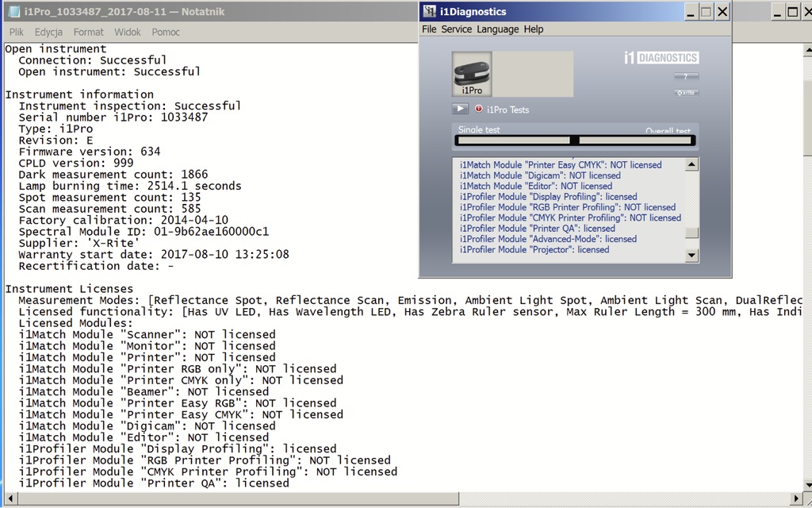Open help with the question mark button
The image size is (812, 508).
point(686,77)
